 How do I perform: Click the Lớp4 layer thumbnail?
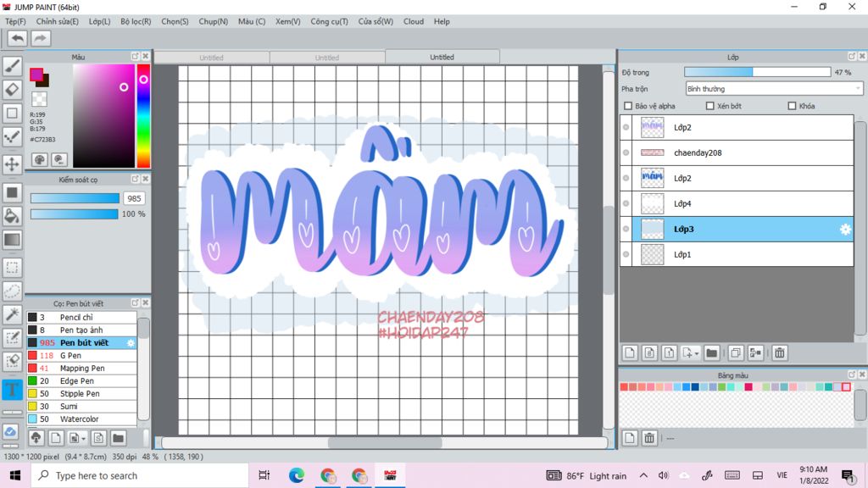652,203
